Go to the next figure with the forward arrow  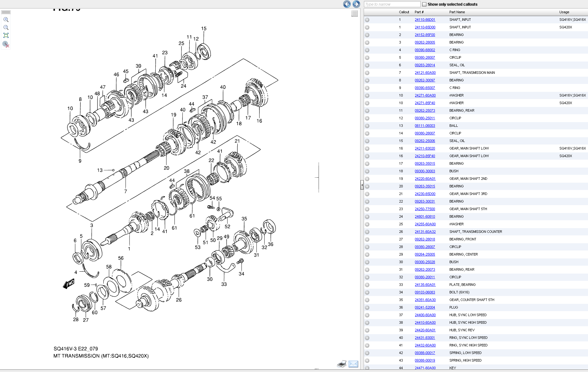click(x=356, y=4)
